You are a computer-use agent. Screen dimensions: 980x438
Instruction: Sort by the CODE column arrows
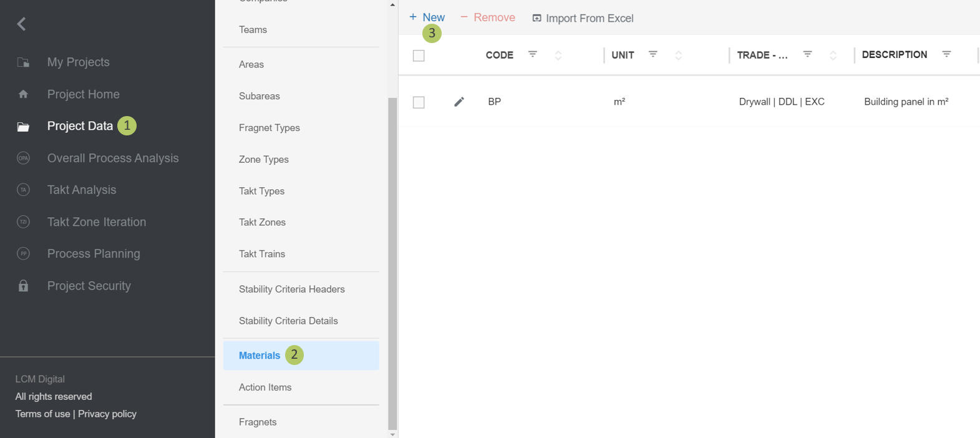(x=558, y=56)
